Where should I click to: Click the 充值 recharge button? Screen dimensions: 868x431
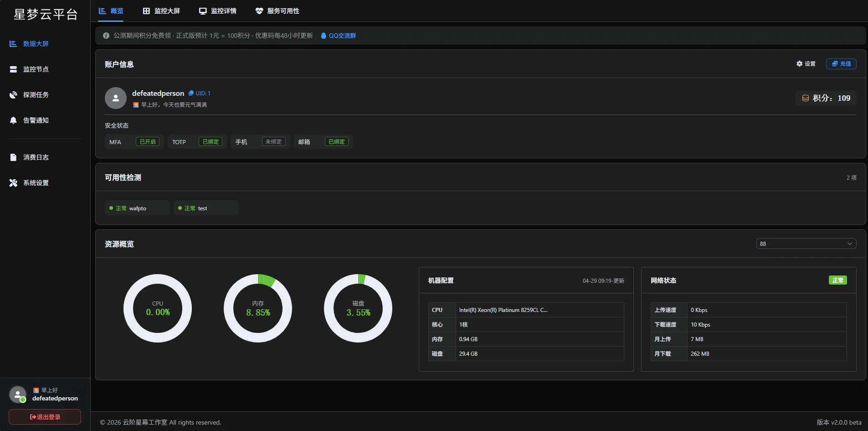pos(841,64)
